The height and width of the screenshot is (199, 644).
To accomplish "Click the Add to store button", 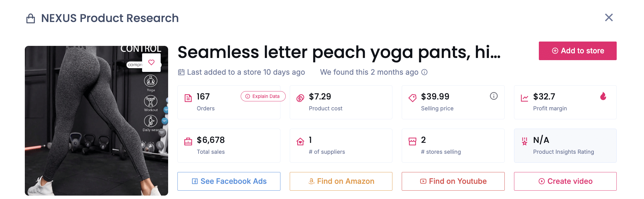I will point(577,51).
